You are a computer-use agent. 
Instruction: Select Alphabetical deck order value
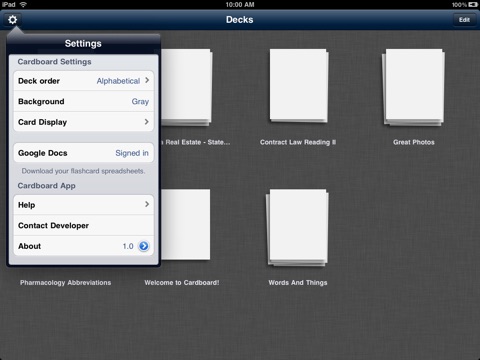118,81
